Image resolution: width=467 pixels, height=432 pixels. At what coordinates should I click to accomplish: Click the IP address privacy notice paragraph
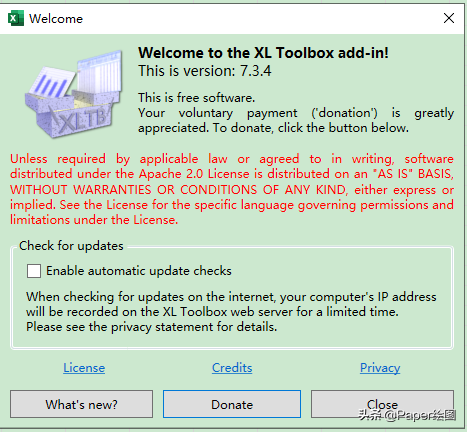pyautogui.click(x=231, y=312)
